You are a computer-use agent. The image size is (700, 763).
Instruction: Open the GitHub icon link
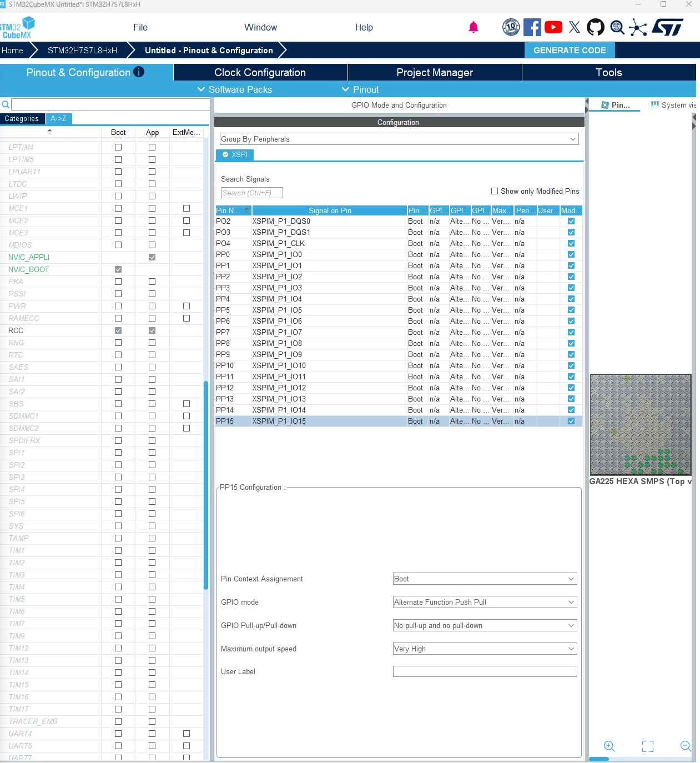[596, 27]
